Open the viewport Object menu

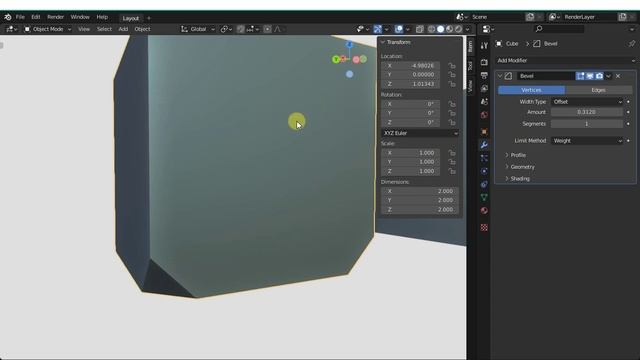pyautogui.click(x=142, y=29)
